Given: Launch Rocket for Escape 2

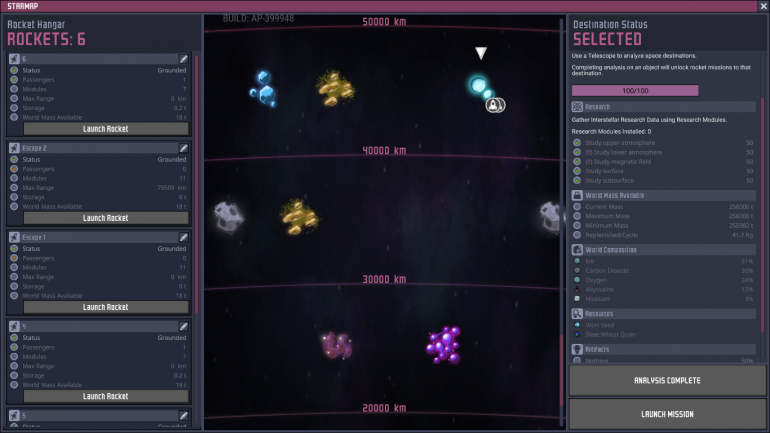Looking at the screenshot, I should coord(106,218).
